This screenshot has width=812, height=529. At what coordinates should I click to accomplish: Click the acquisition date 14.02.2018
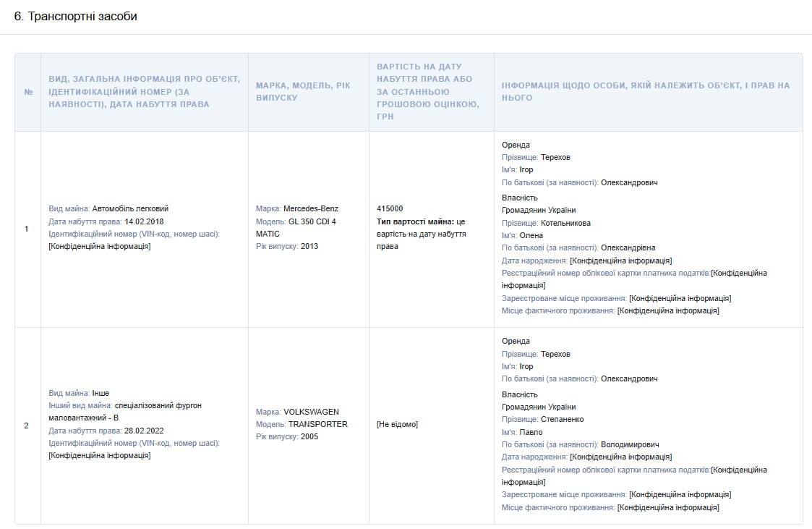point(144,221)
